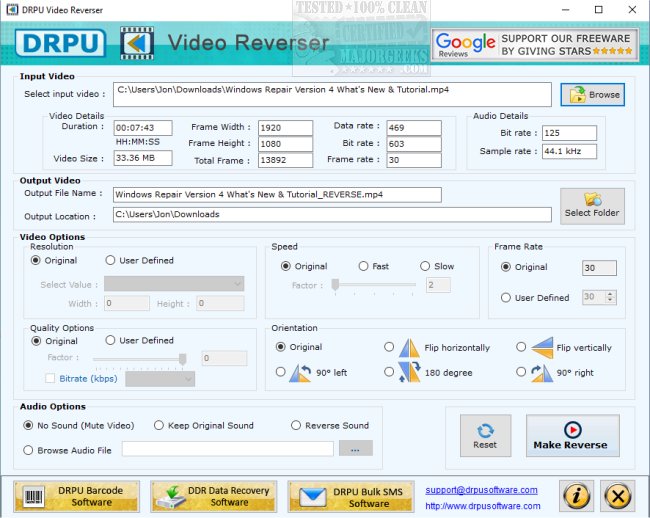Click the Sample rate field 44.1 kHz
This screenshot has width=650, height=518.
[570, 151]
